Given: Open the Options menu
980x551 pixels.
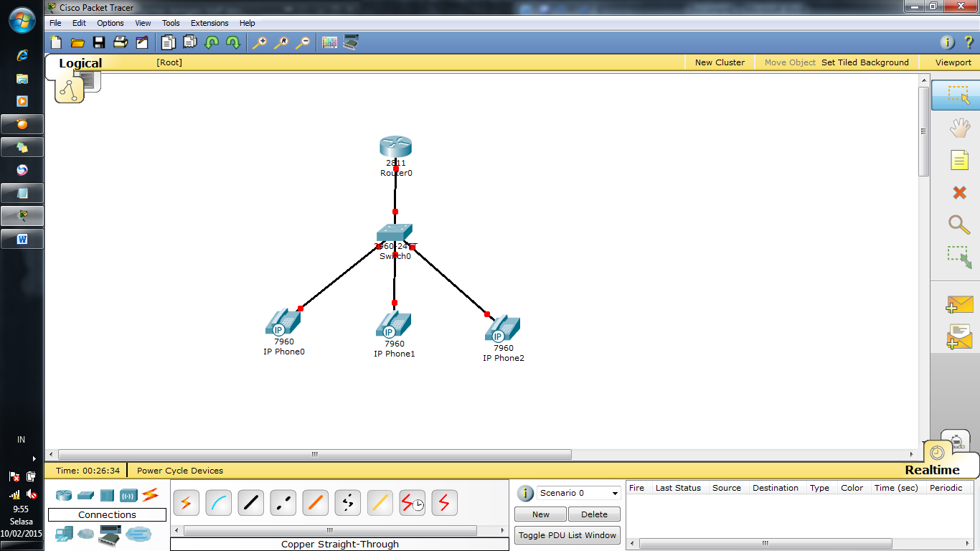Looking at the screenshot, I should tap(110, 23).
